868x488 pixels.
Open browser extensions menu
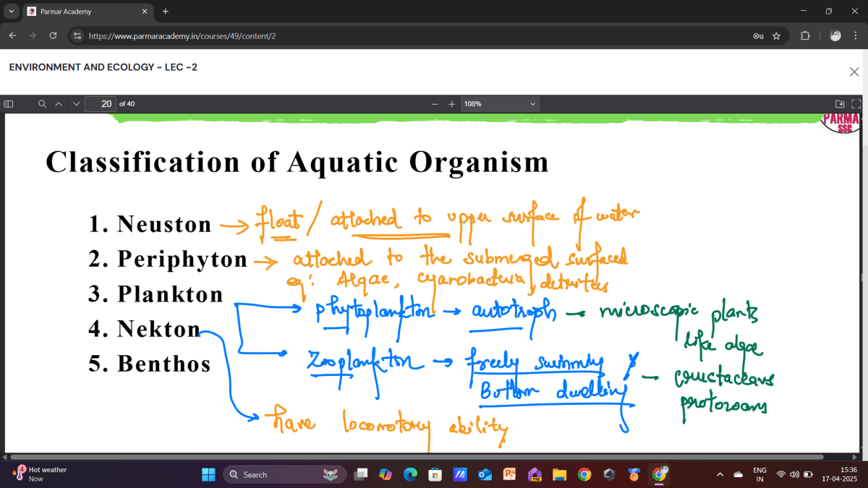coord(805,35)
